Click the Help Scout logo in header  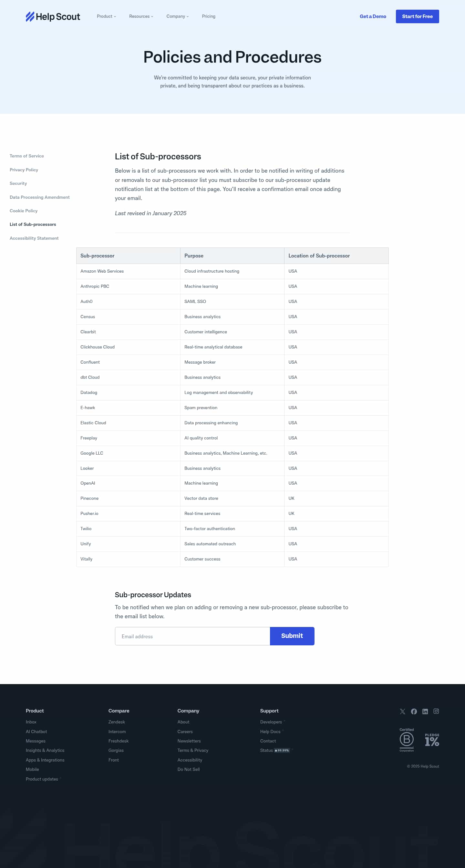(x=53, y=16)
